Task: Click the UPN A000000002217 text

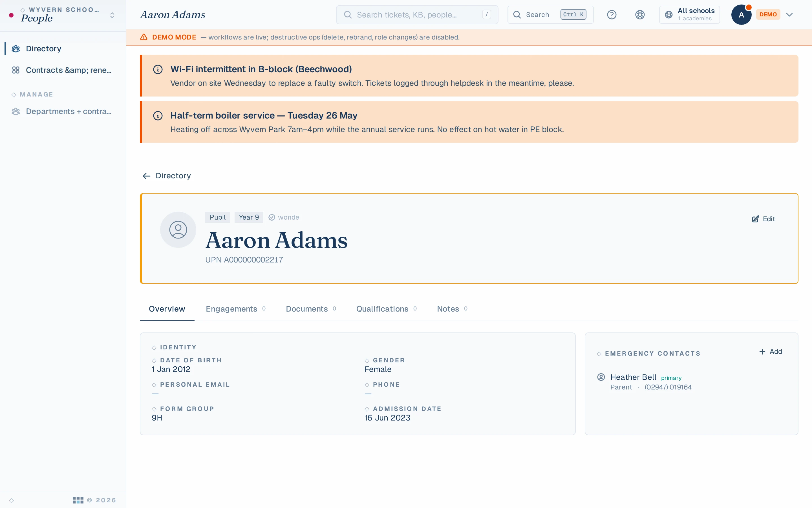Action: [244, 260]
